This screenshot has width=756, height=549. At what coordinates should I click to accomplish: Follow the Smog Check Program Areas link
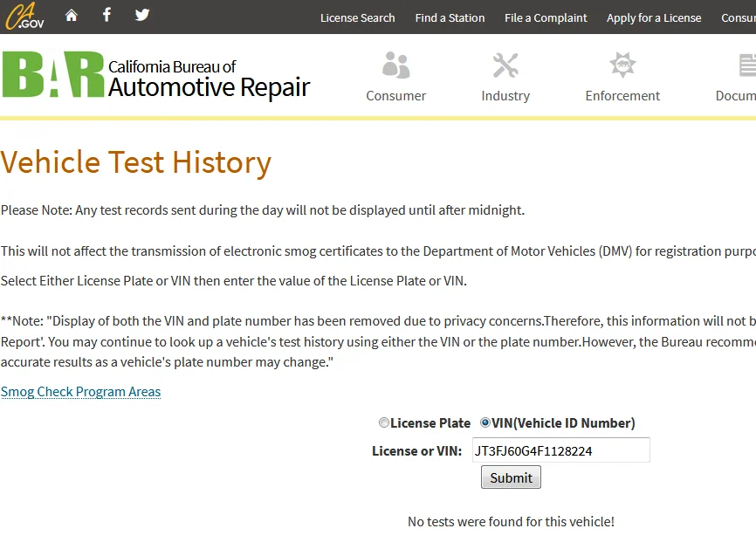[80, 392]
